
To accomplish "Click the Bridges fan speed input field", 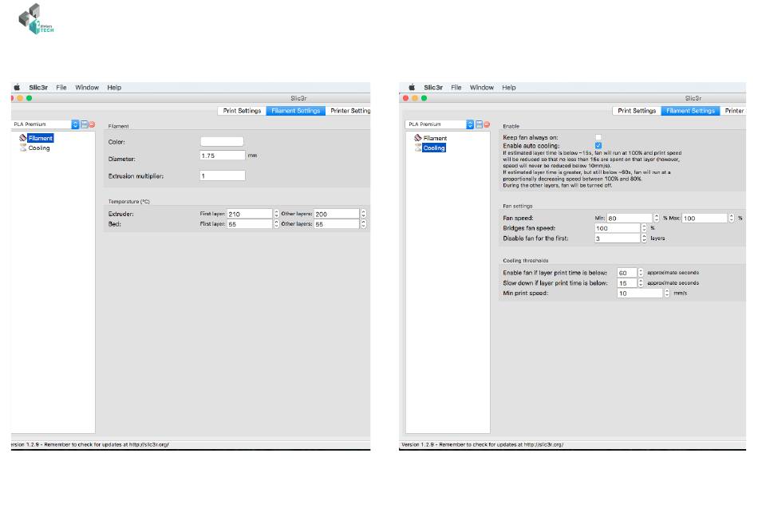I will (618, 228).
